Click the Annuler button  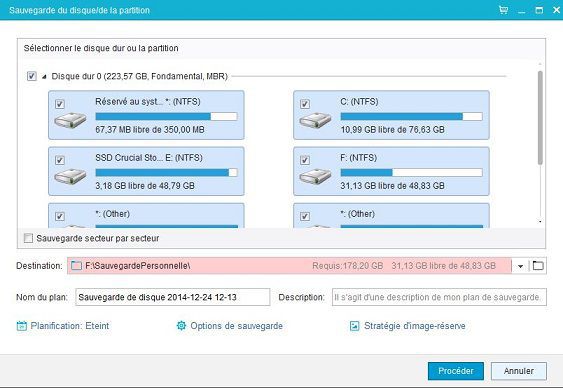(x=518, y=371)
